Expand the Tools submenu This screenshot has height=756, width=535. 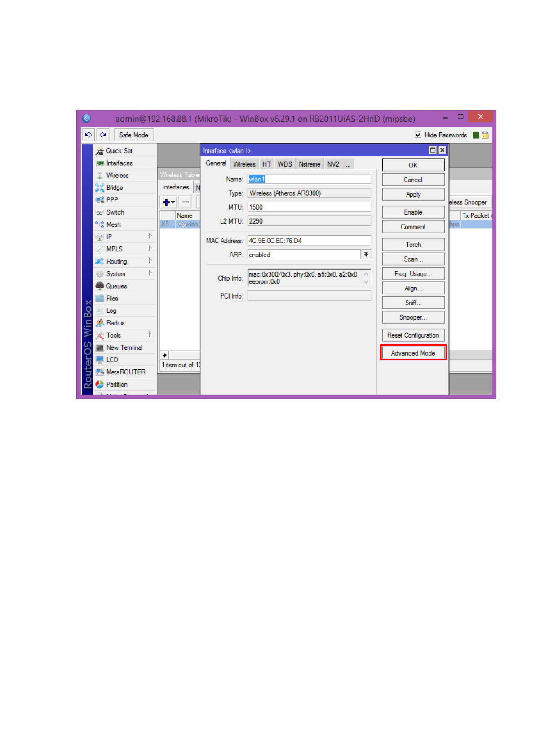tap(150, 334)
